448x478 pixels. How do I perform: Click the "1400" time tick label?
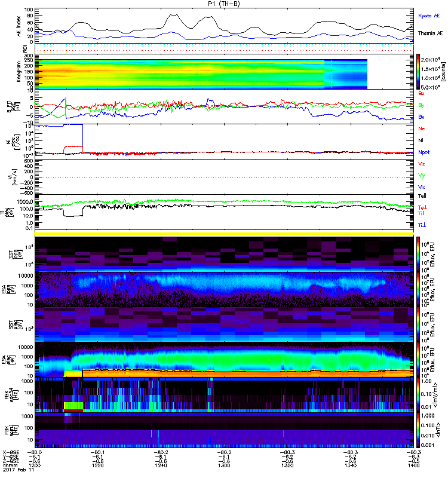[413, 465]
